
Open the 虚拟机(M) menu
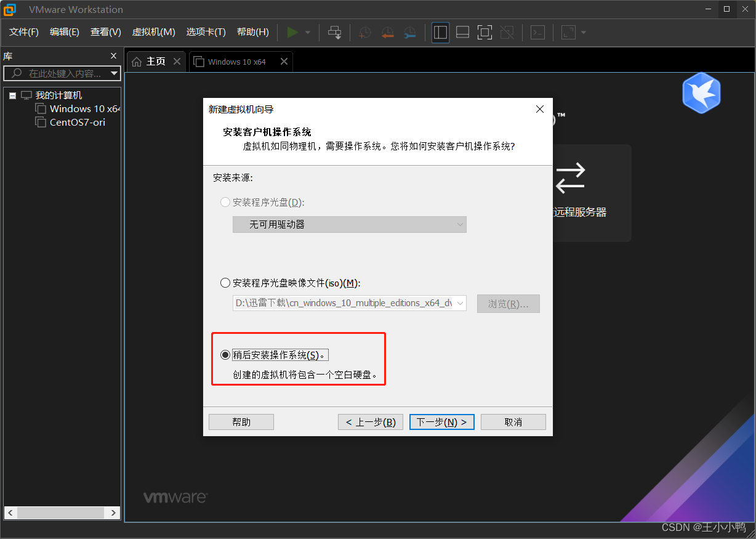tap(154, 32)
